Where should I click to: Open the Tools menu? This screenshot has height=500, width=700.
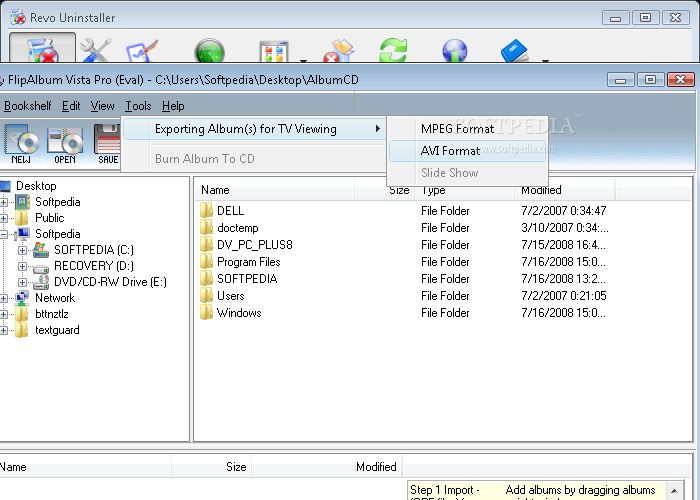[x=138, y=106]
